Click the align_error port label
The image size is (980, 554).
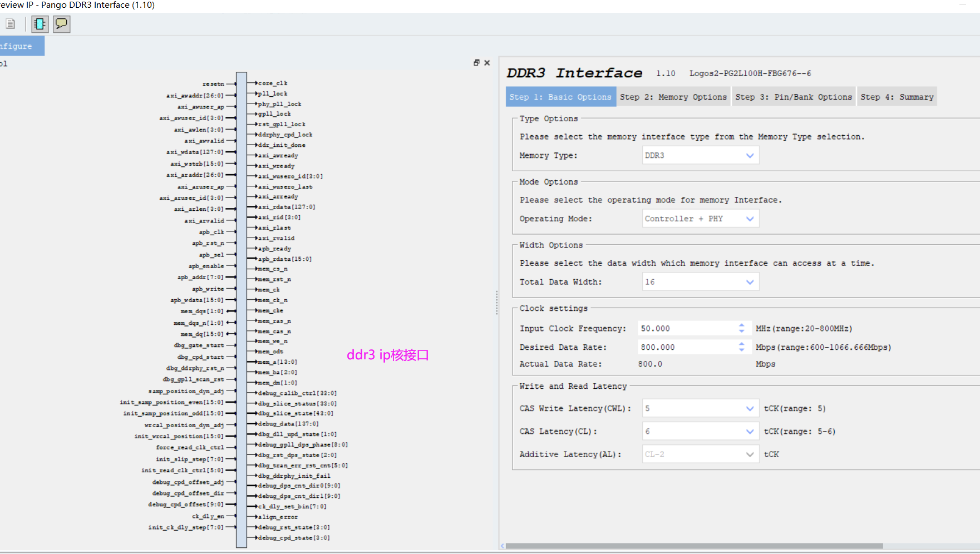(278, 517)
